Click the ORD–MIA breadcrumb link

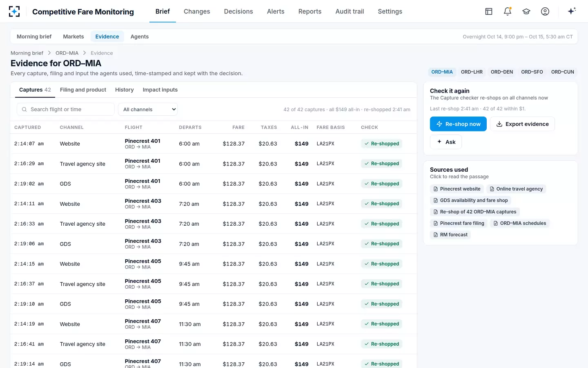(x=67, y=53)
